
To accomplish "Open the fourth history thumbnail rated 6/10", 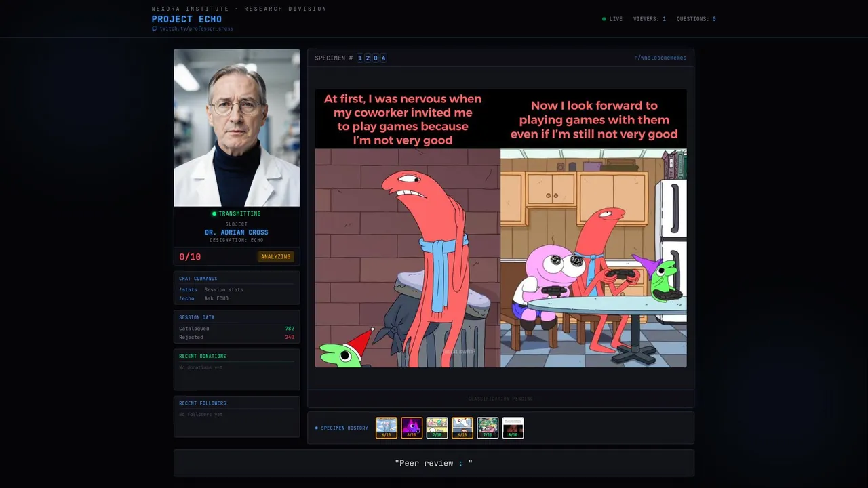I will tap(462, 428).
